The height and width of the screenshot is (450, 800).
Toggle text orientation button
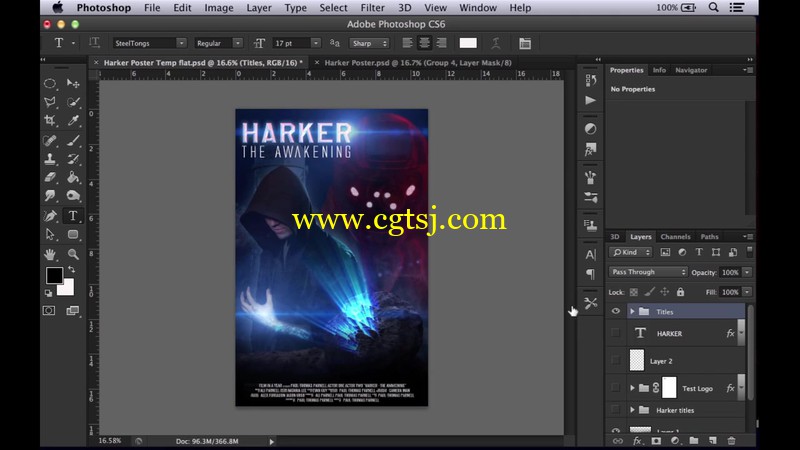pos(94,43)
